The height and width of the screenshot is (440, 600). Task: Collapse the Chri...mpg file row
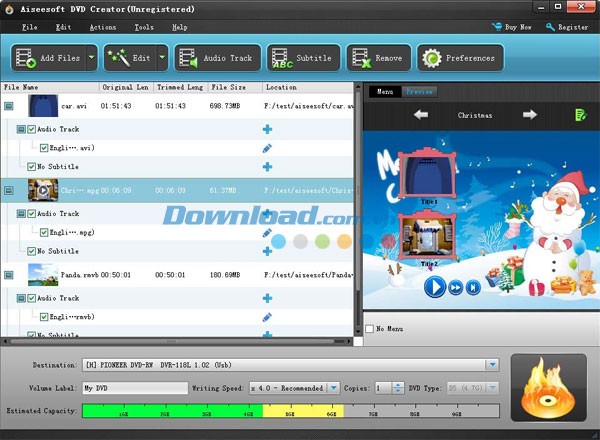click(8, 190)
